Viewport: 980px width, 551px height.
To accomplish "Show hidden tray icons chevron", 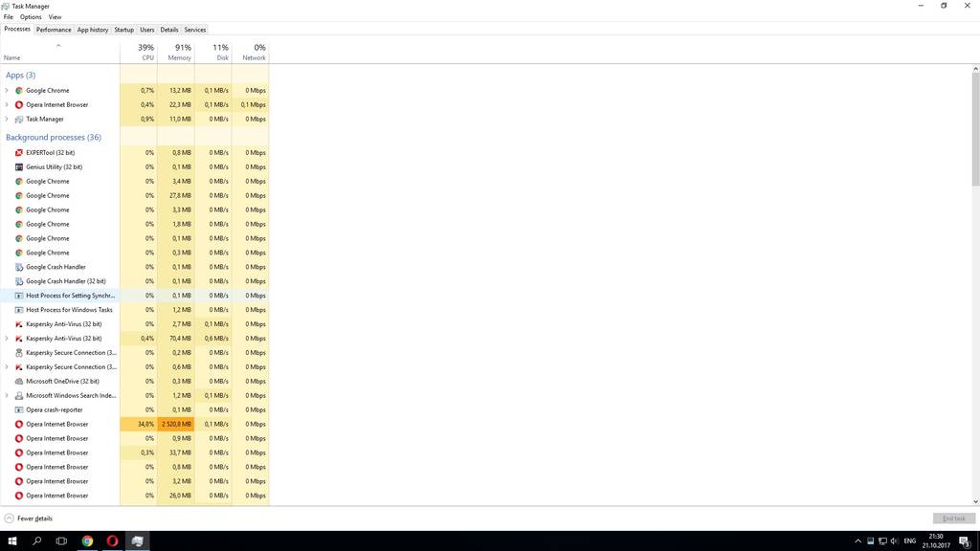I will [x=857, y=541].
